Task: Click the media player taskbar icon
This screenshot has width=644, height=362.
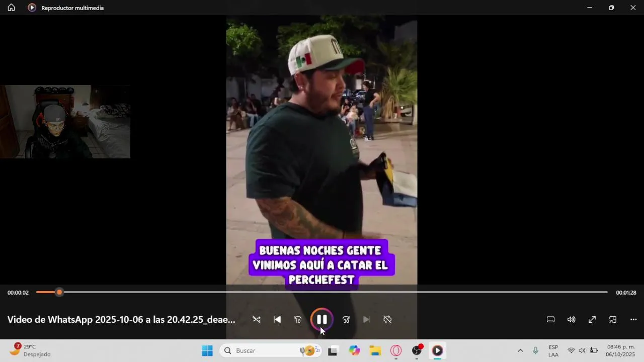Action: click(438, 350)
